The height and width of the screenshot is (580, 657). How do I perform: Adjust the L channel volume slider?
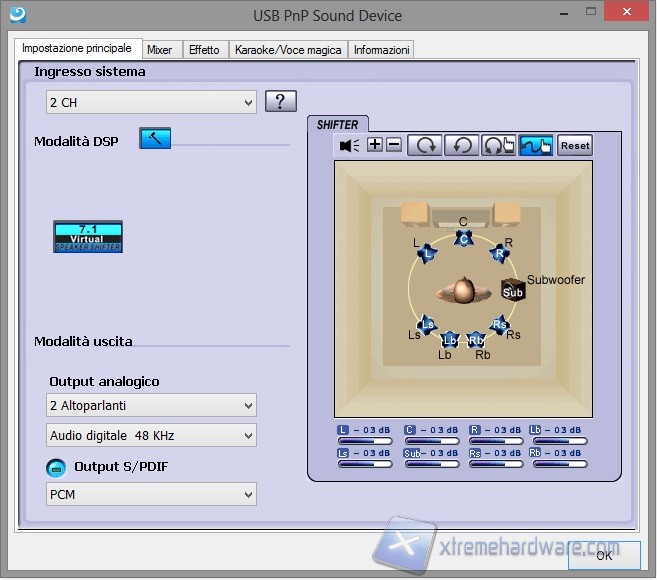pyautogui.click(x=365, y=440)
